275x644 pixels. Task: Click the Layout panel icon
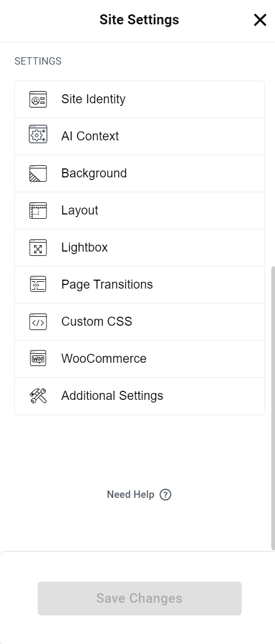[x=38, y=211]
